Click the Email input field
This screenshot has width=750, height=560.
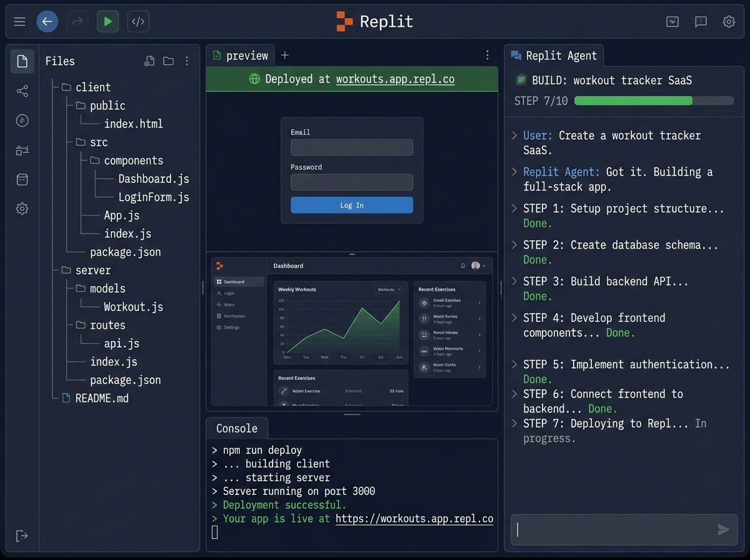coord(352,147)
